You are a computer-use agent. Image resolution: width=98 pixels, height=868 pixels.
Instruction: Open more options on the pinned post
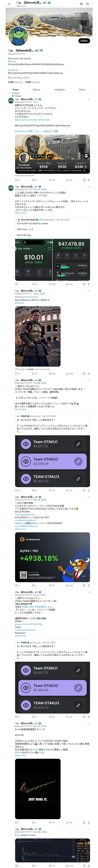click(89, 99)
